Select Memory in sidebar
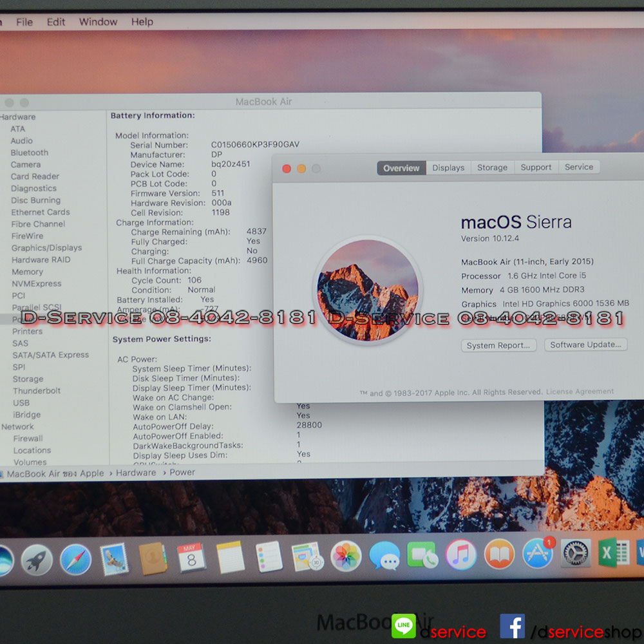Viewport: 644px width, 644px height. pyautogui.click(x=27, y=272)
